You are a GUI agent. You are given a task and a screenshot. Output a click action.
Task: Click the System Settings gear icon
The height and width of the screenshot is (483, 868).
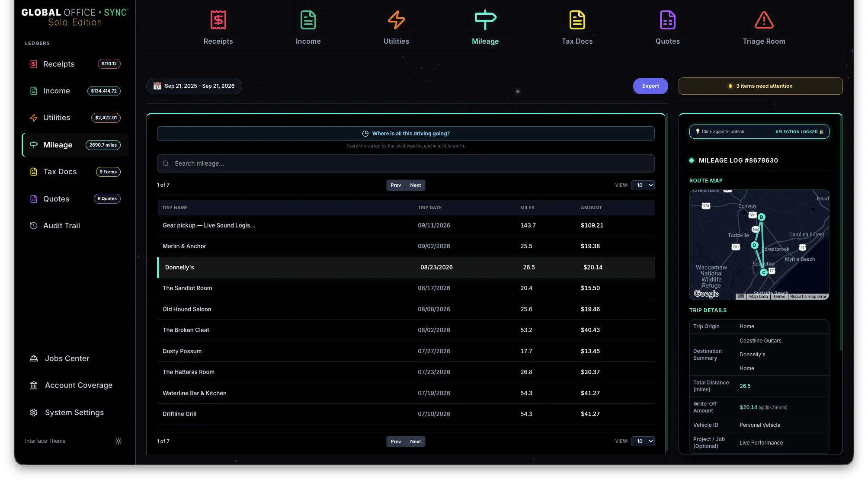point(34,413)
